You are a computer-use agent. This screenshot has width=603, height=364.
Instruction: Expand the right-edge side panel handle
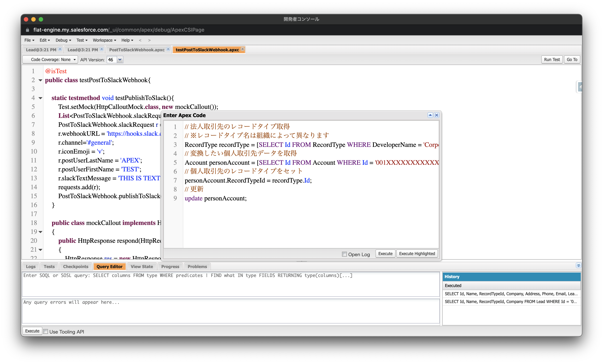(580, 87)
